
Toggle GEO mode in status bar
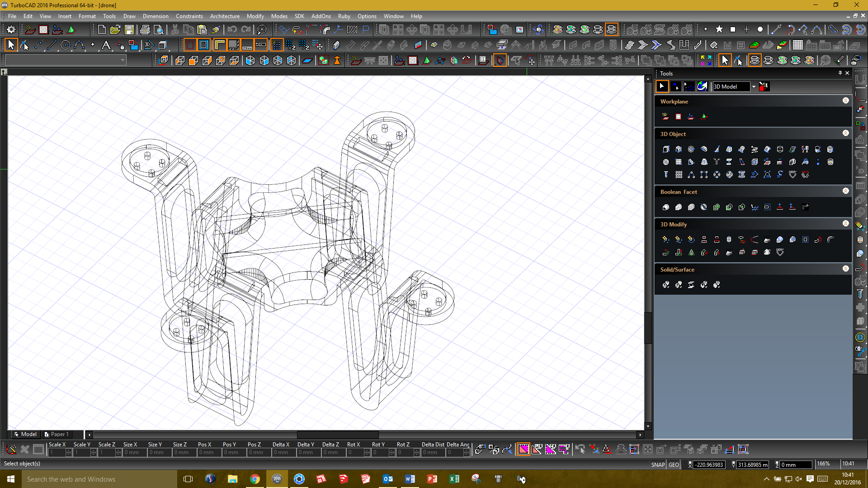[x=674, y=465]
